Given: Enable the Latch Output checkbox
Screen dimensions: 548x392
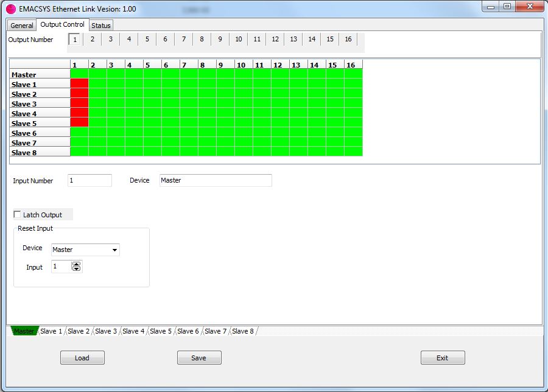Looking at the screenshot, I should [x=17, y=214].
